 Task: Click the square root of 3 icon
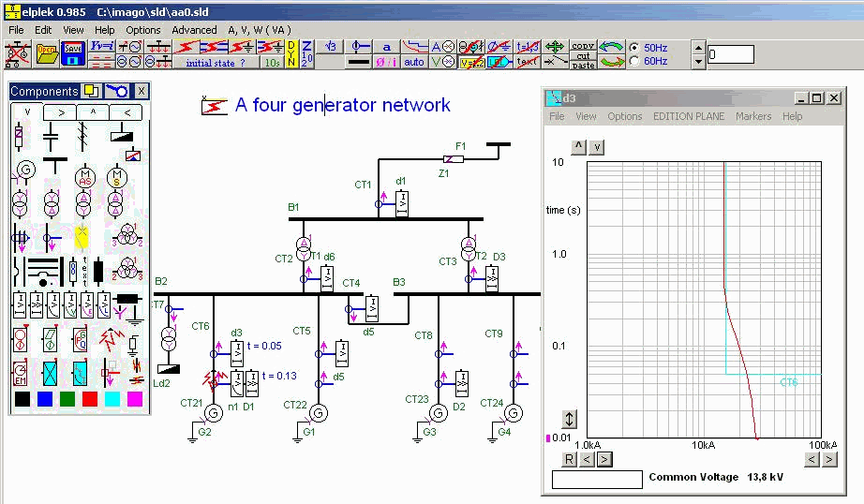pyautogui.click(x=330, y=46)
